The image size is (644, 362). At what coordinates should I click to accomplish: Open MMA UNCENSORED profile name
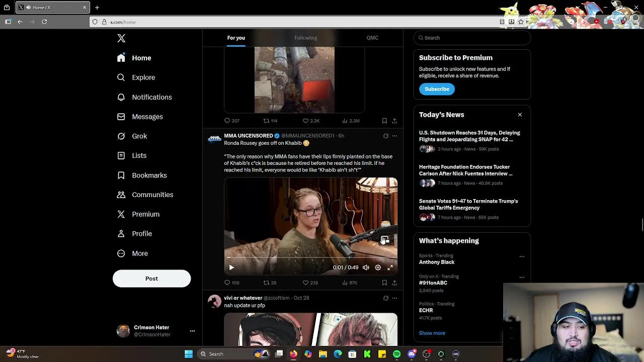coord(248,136)
